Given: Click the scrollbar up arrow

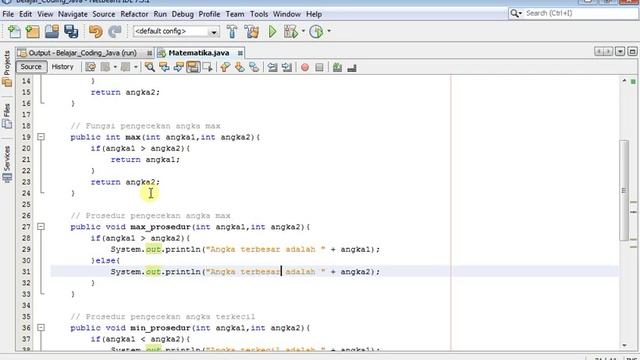Looking at the screenshot, I should (x=624, y=81).
